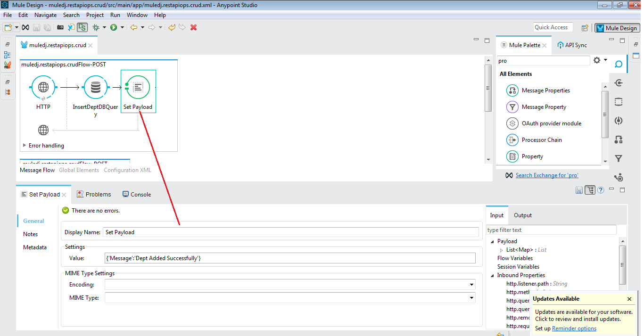Click the Quick Access search field
644x336 pixels.
point(553,27)
